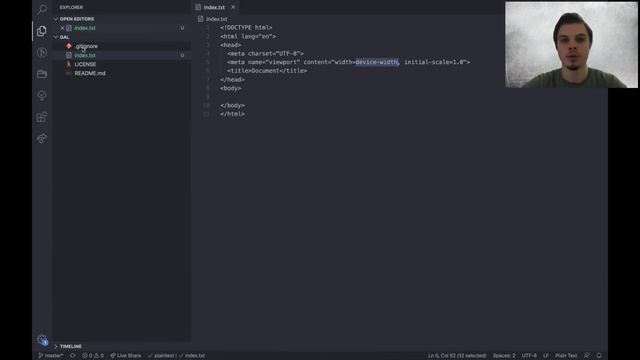Change file encoding UTF-8
Viewport: 640px width, 360px height.
coord(529,356)
